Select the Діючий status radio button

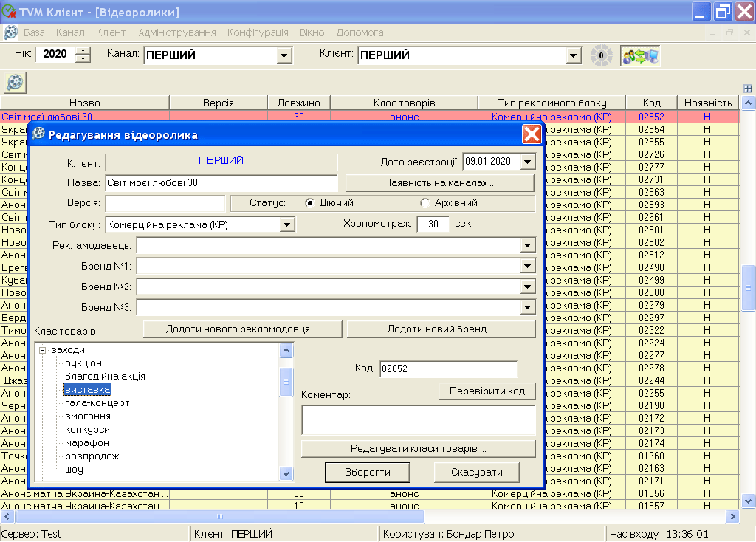click(x=310, y=203)
